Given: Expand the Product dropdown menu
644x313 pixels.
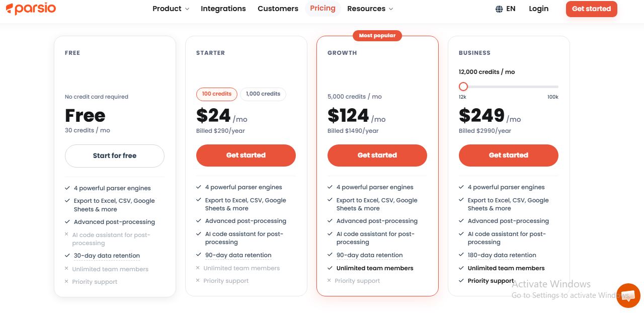Looking at the screenshot, I should 171,9.
